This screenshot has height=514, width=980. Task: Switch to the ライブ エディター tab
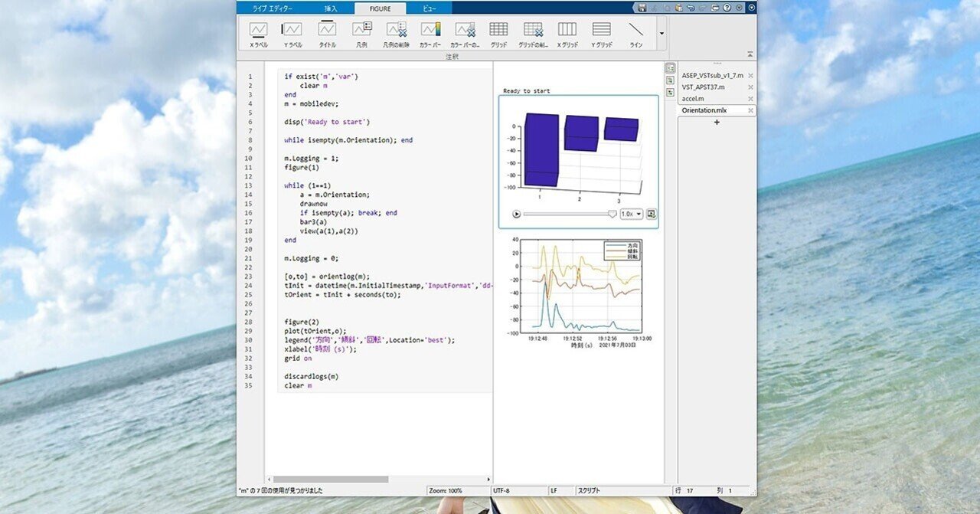click(x=273, y=8)
